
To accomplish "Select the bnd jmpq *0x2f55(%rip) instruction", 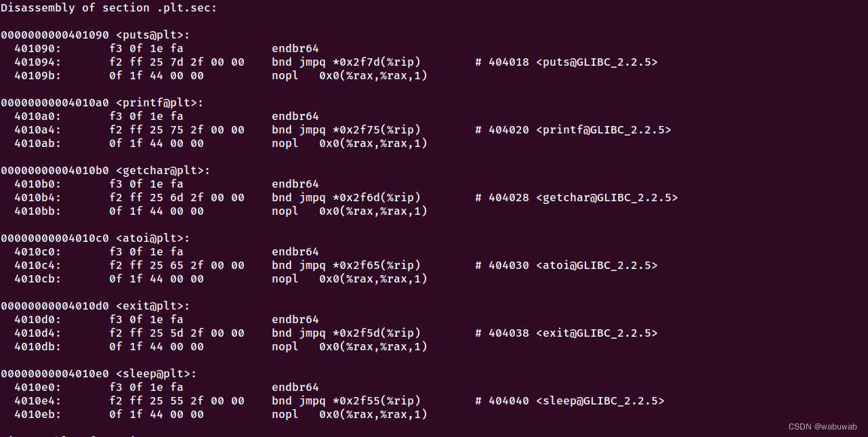I will pyautogui.click(x=346, y=401).
